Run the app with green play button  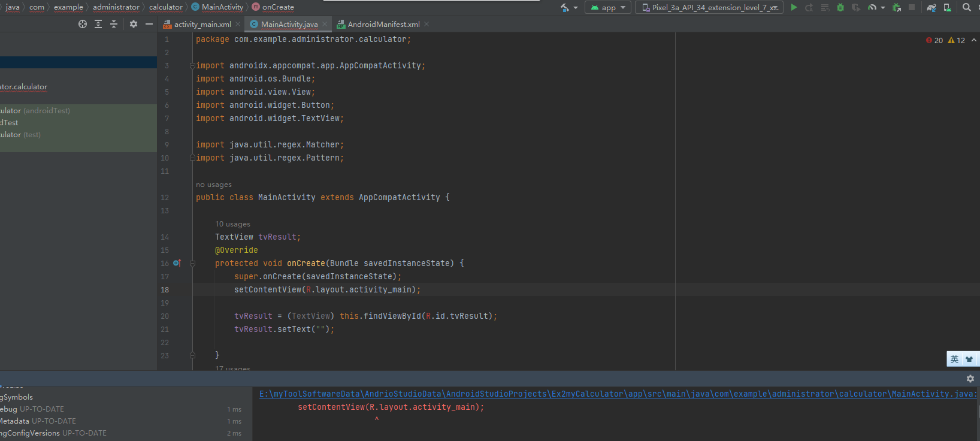tap(794, 8)
